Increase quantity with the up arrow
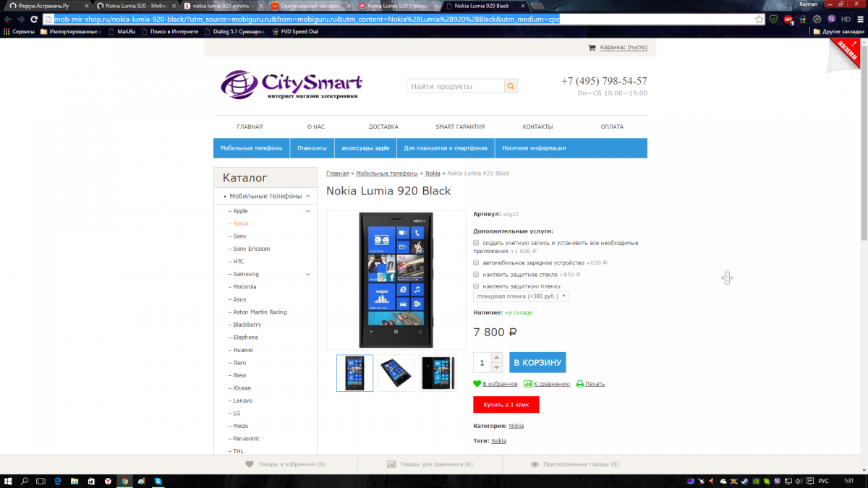Image resolution: width=868 pixels, height=488 pixels. (x=496, y=357)
